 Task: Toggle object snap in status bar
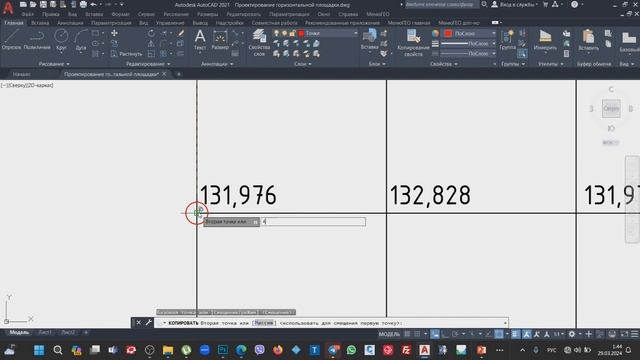click(x=499, y=334)
